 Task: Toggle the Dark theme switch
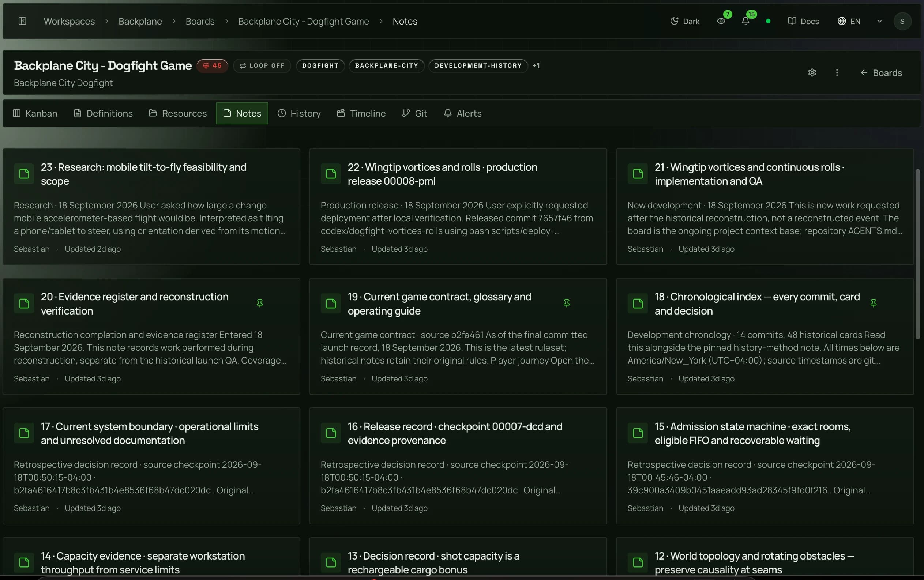[x=684, y=21]
